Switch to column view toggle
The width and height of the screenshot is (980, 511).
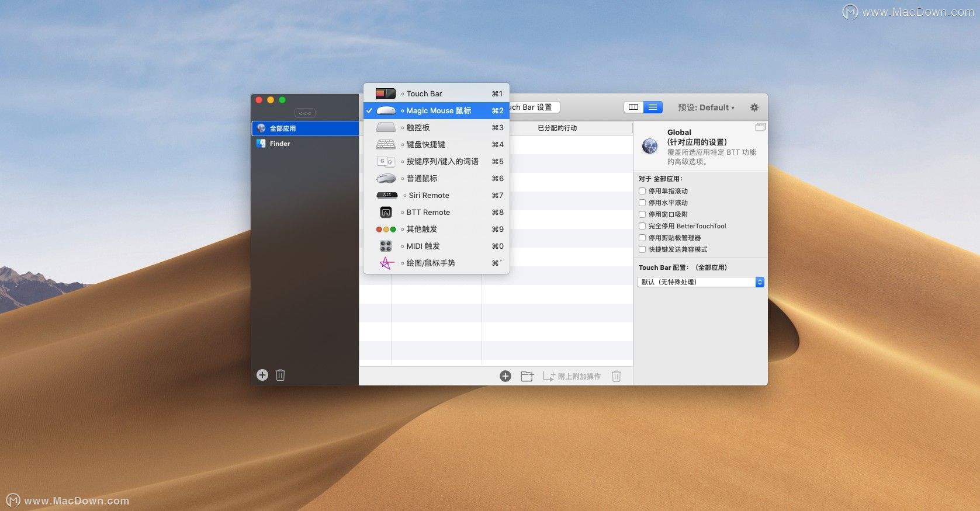coord(633,107)
